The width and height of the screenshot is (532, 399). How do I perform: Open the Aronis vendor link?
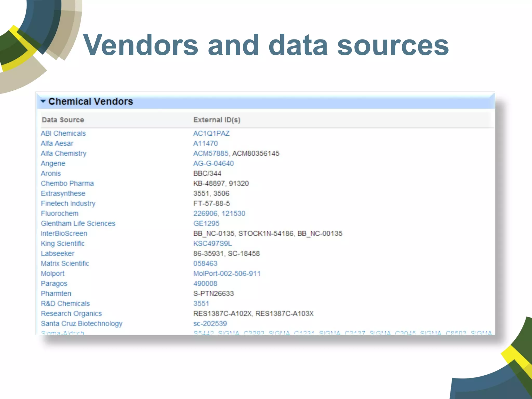(51, 174)
